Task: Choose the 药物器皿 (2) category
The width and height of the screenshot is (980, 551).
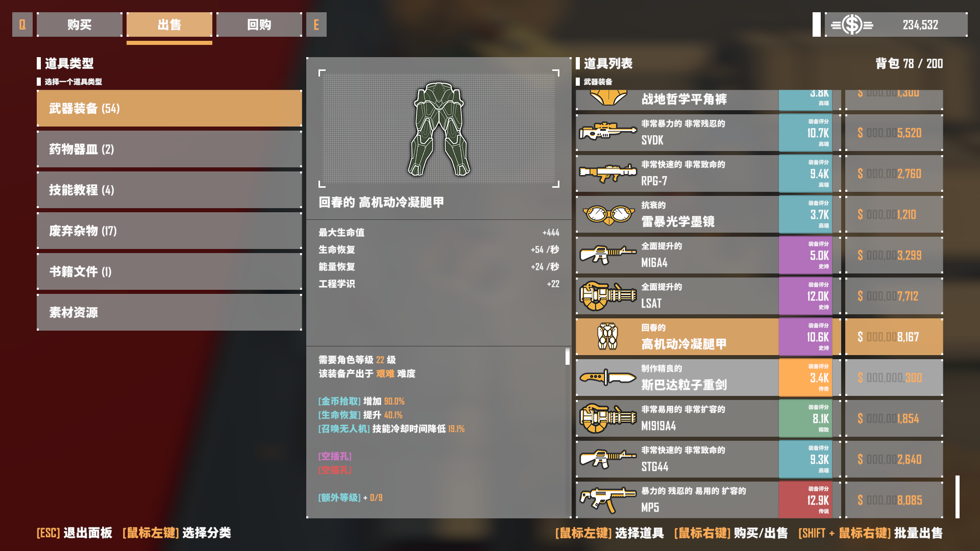Action: [169, 149]
